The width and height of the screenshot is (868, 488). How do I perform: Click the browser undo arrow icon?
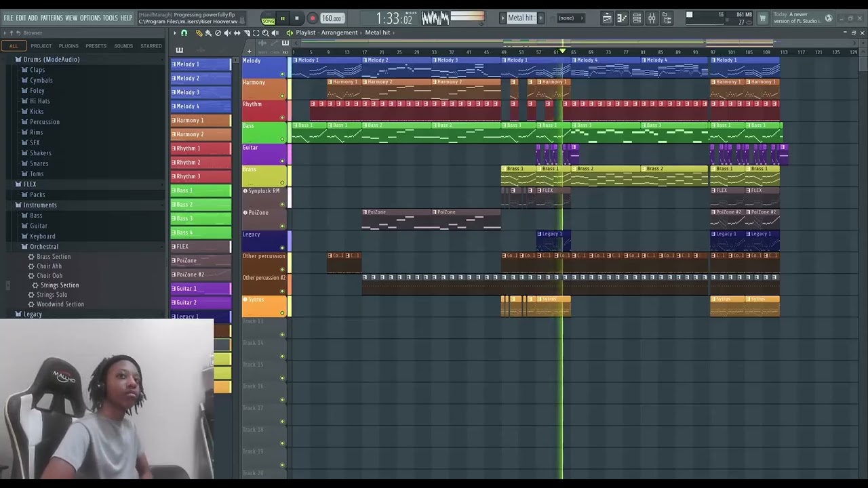20,33
